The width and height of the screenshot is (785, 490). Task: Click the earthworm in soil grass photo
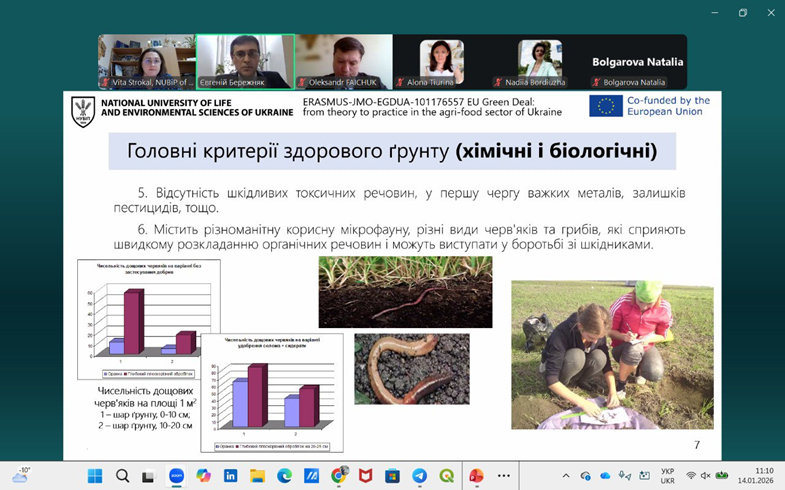(x=406, y=292)
